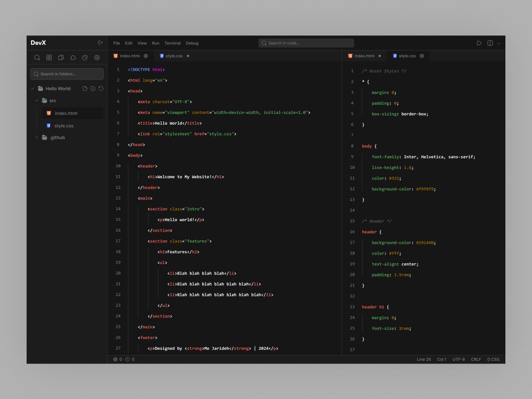This screenshot has width=532, height=399.
Task: Click the <!DOCTYPE html> line in editor
Action: tap(146, 70)
